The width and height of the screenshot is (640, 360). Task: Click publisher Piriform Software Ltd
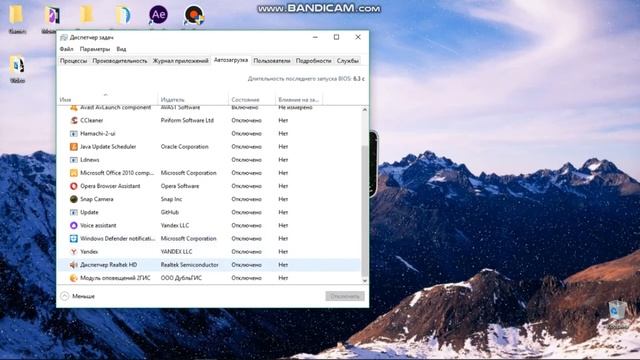click(x=187, y=120)
